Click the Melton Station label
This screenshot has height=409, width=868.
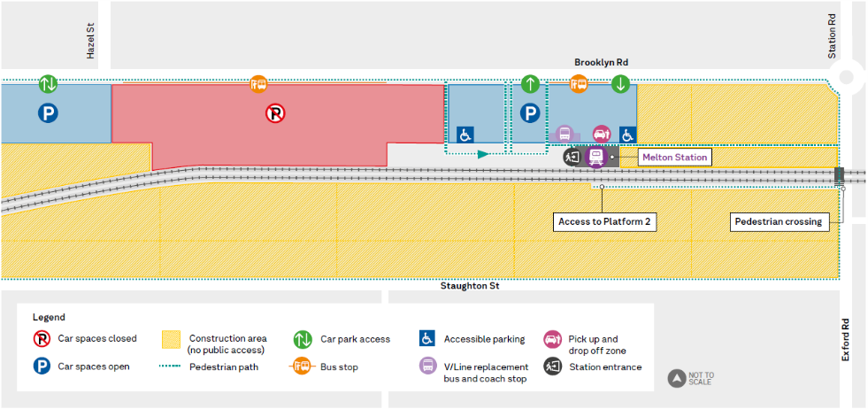674,158
